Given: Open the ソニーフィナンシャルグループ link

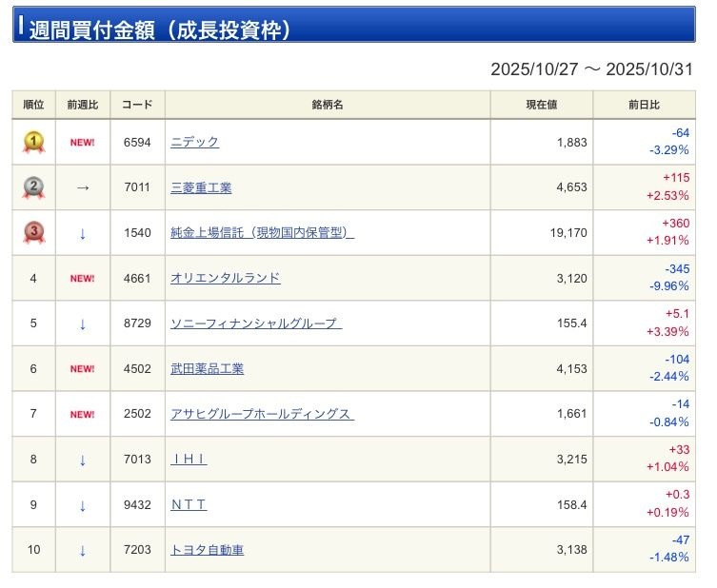Looking at the screenshot, I should [x=255, y=324].
